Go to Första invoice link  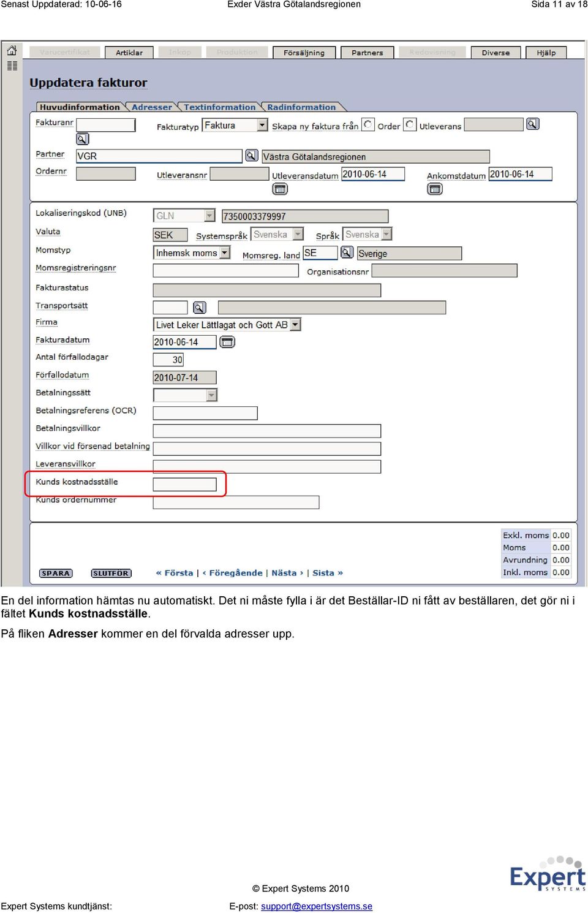click(x=175, y=573)
